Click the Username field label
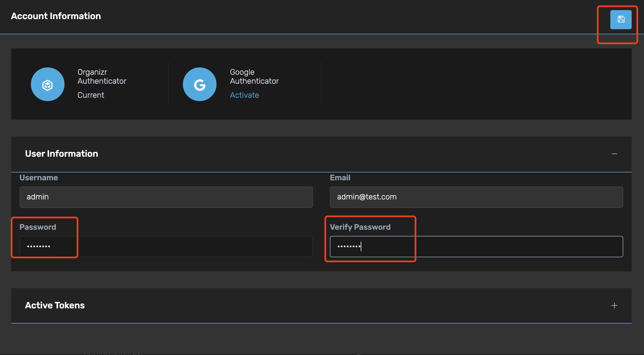 (x=39, y=178)
